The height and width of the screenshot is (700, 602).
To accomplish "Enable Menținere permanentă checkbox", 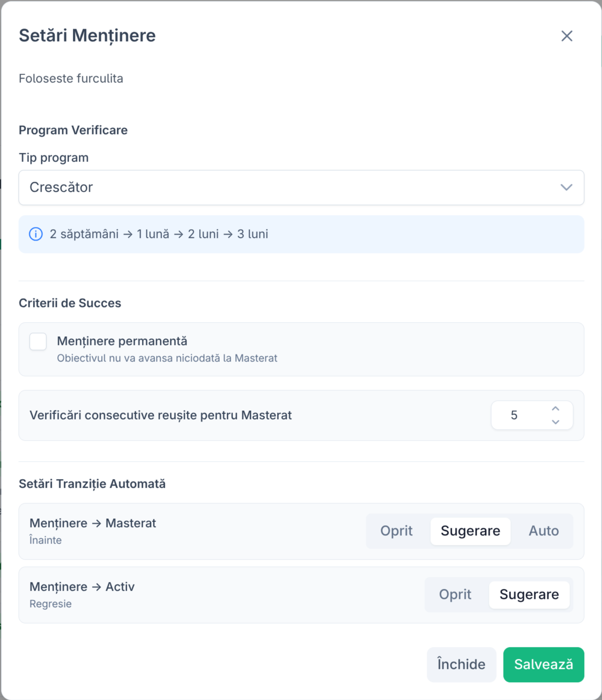I will 38,341.
